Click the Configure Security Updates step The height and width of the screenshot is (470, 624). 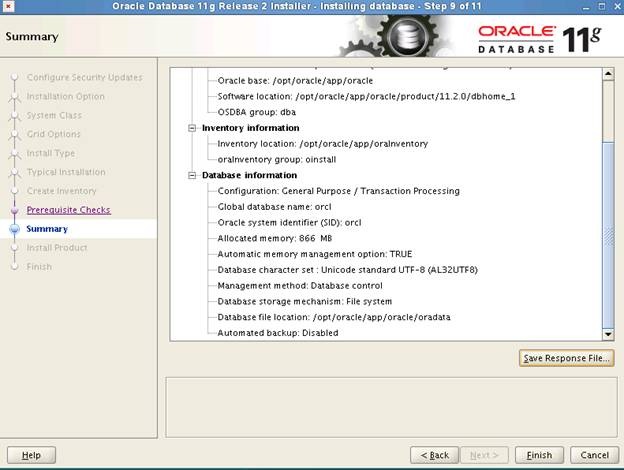tap(84, 77)
